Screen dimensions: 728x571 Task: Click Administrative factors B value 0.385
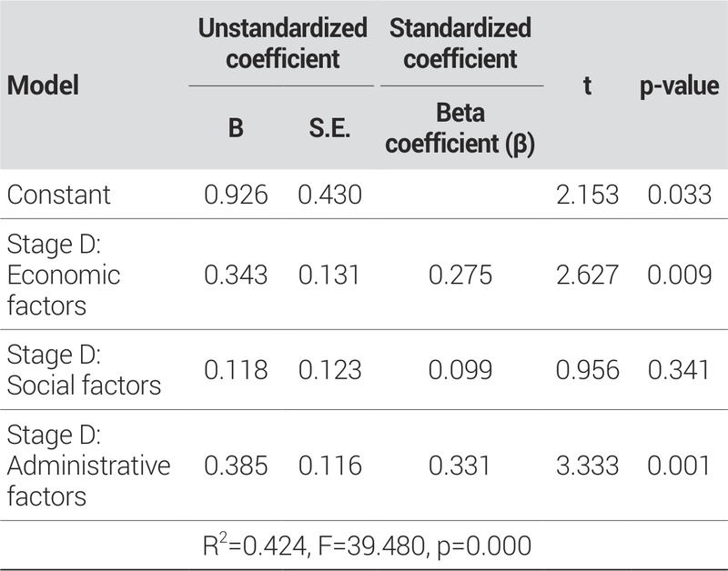(x=236, y=466)
